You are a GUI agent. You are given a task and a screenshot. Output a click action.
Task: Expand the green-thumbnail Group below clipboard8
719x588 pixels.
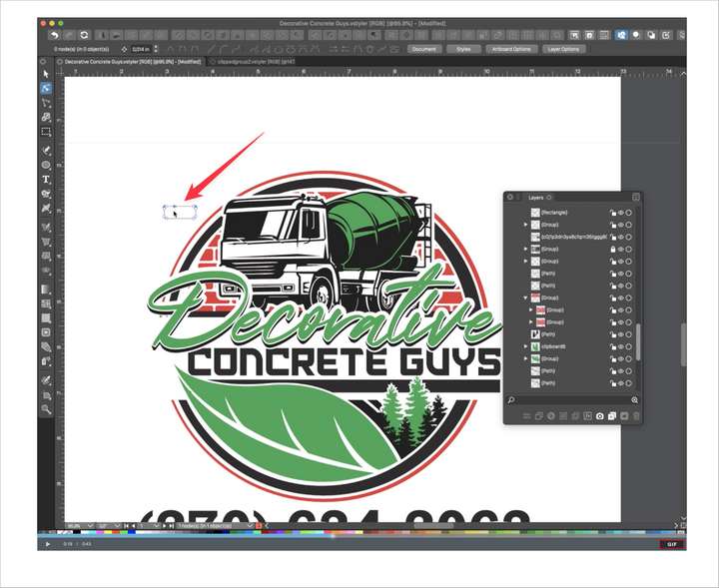pos(526,358)
